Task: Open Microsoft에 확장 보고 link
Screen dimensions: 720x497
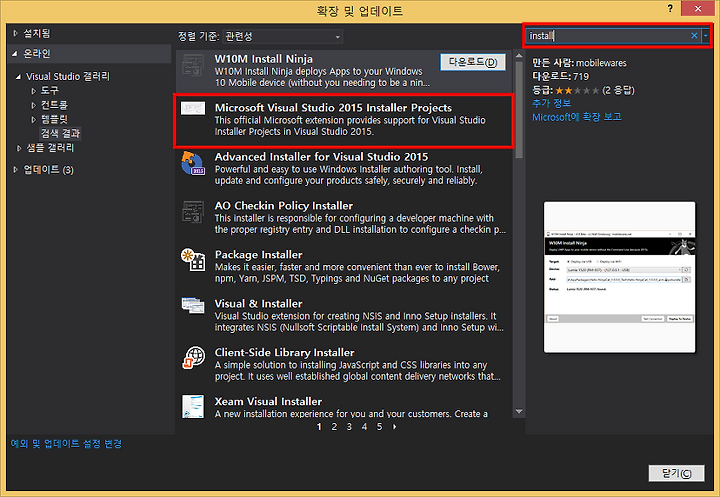Action: (x=577, y=117)
